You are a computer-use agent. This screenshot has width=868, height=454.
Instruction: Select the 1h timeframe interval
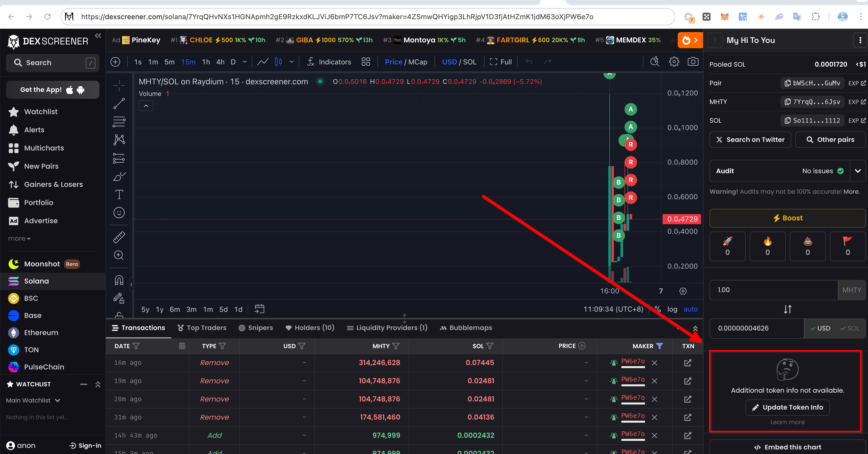tap(206, 62)
